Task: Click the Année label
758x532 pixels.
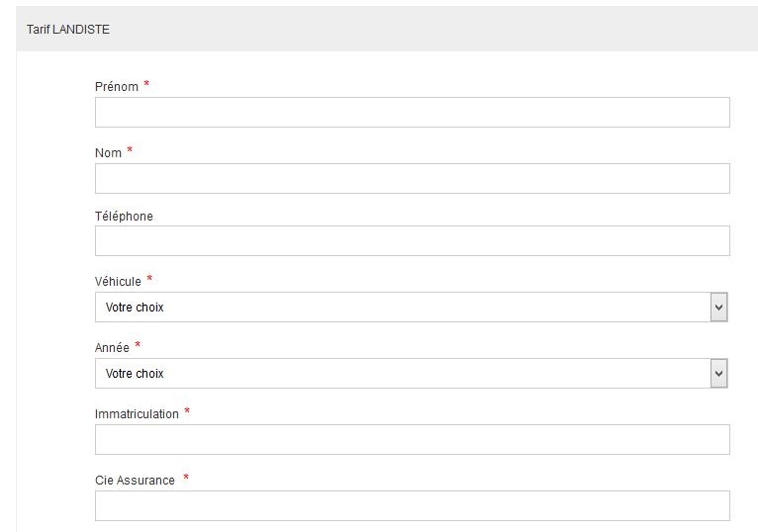Action: 112,348
